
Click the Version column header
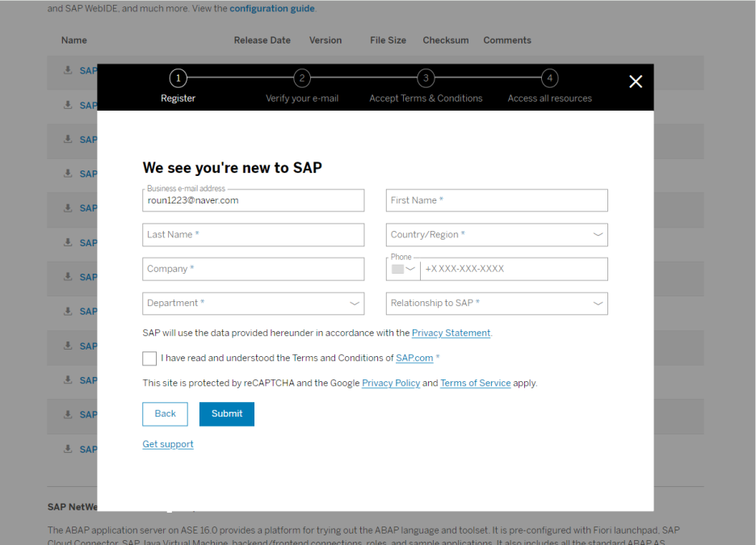click(325, 40)
